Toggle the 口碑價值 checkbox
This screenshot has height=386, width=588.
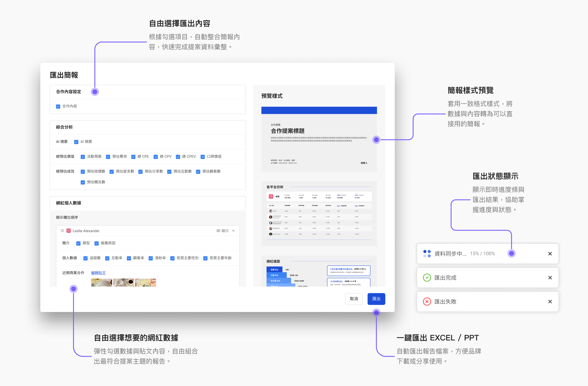(203, 157)
